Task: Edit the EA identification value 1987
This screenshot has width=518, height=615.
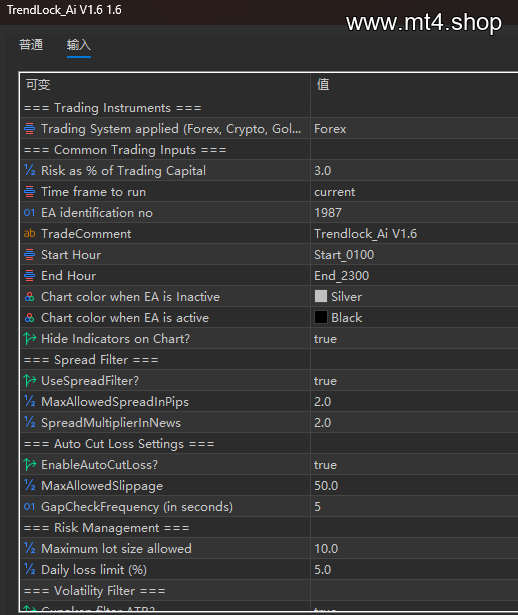Action: 328,213
